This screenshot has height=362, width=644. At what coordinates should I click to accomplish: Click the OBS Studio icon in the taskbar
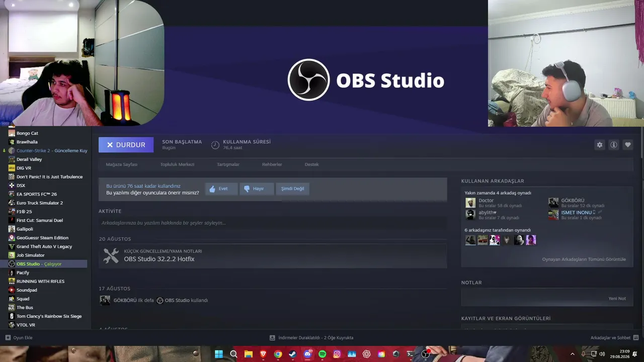(x=426, y=354)
